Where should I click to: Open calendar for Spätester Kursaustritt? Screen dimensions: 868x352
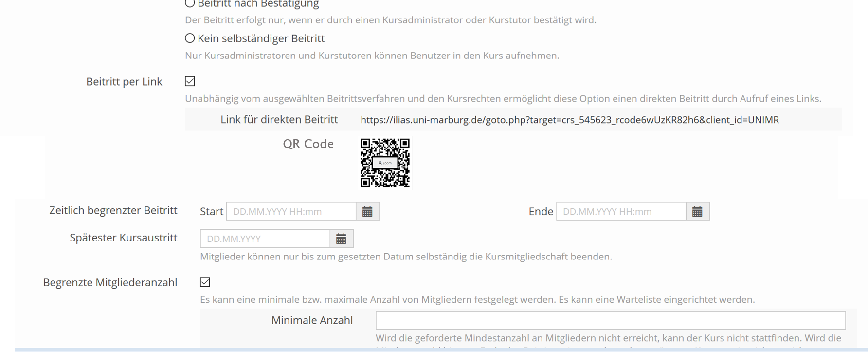click(x=341, y=239)
